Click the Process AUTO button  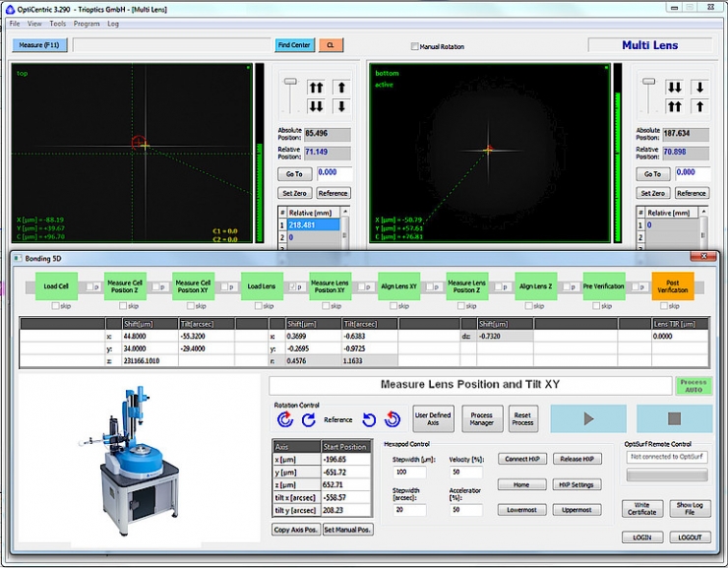694,386
